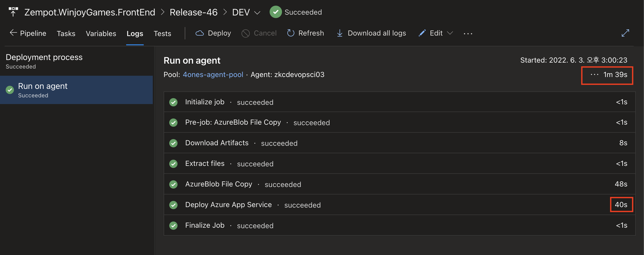Click the 40s duration of Deploy Azure App Service
Image resolution: width=644 pixels, height=255 pixels.
pos(621,205)
